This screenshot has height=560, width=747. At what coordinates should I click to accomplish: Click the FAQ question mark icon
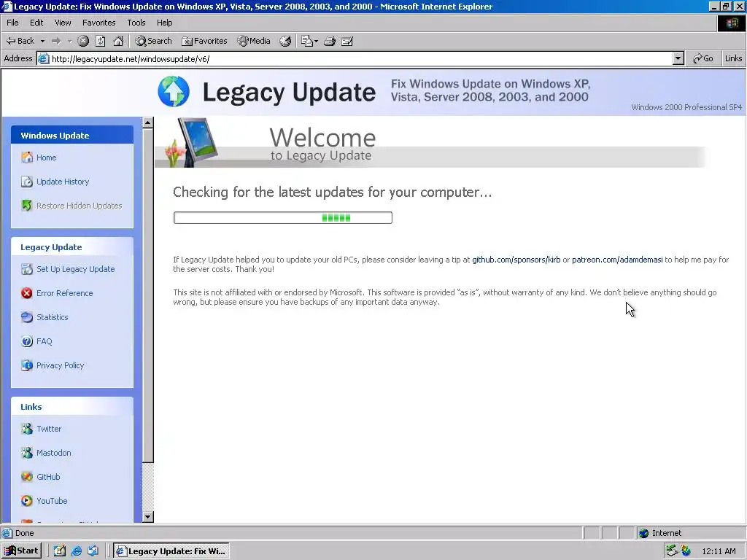pos(27,341)
